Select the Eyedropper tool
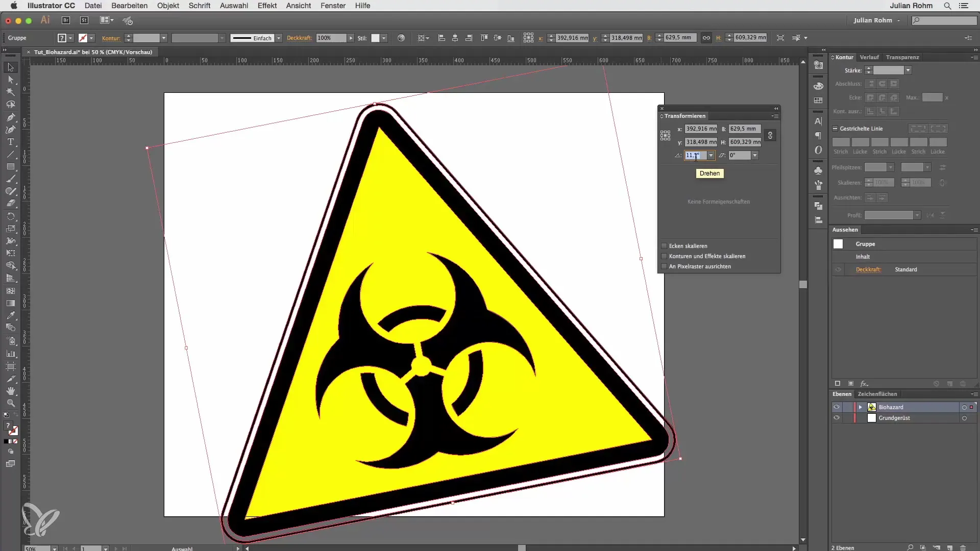This screenshot has width=980, height=551. click(x=11, y=316)
